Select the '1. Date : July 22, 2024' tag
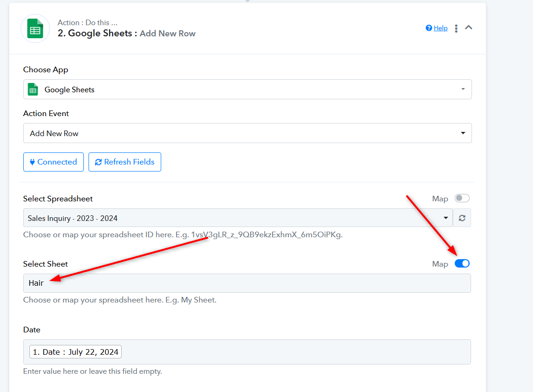 pos(75,352)
